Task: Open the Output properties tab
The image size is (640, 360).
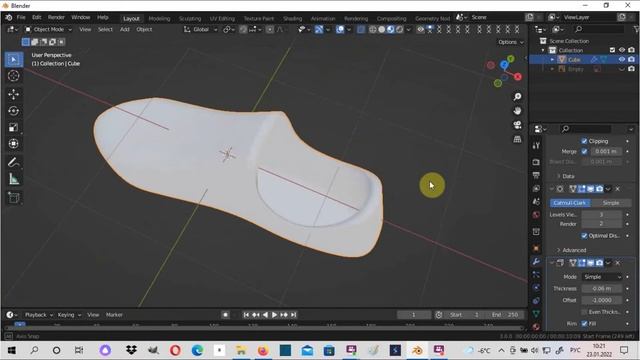Action: pyautogui.click(x=536, y=175)
